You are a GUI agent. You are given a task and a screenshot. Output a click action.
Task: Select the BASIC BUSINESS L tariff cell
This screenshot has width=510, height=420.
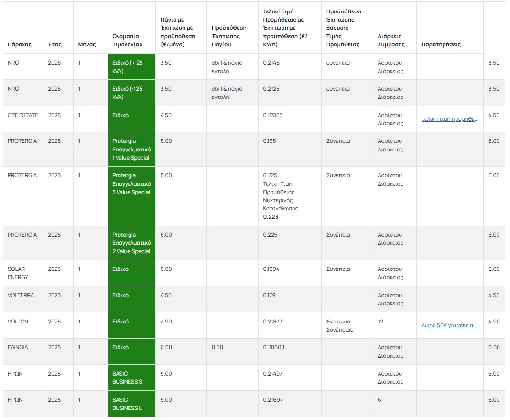[x=132, y=404]
